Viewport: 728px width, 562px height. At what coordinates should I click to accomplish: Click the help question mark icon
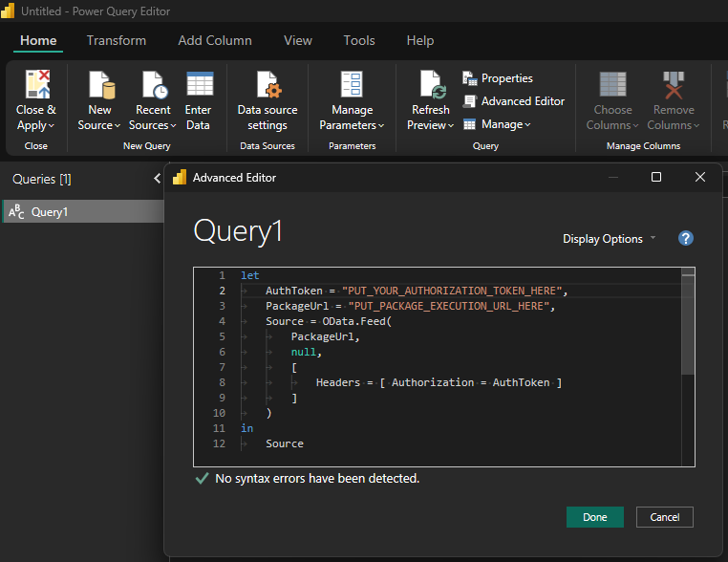point(685,239)
